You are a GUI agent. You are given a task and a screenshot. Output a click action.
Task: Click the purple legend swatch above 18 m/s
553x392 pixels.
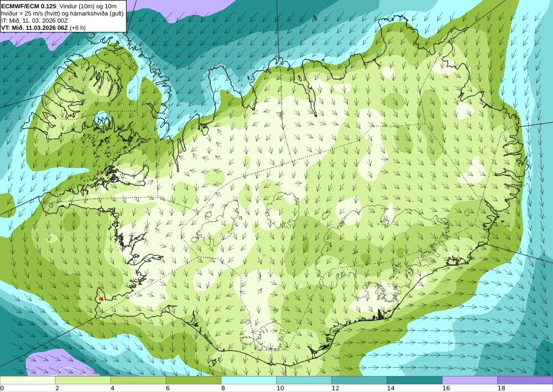(525, 380)
